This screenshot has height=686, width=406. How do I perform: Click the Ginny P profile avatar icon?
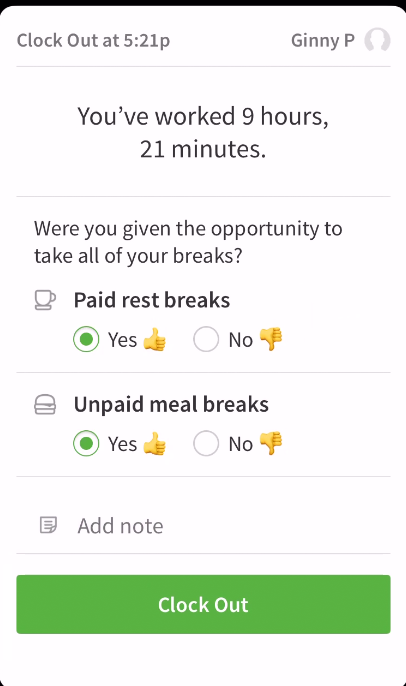pyautogui.click(x=378, y=40)
